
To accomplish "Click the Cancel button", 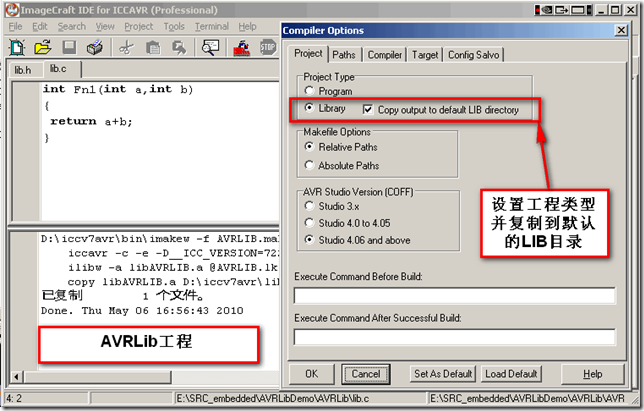I will [366, 374].
